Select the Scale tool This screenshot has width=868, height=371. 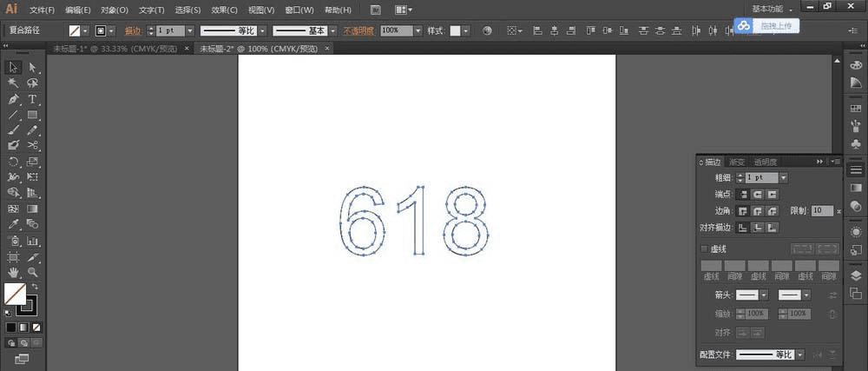pos(33,162)
